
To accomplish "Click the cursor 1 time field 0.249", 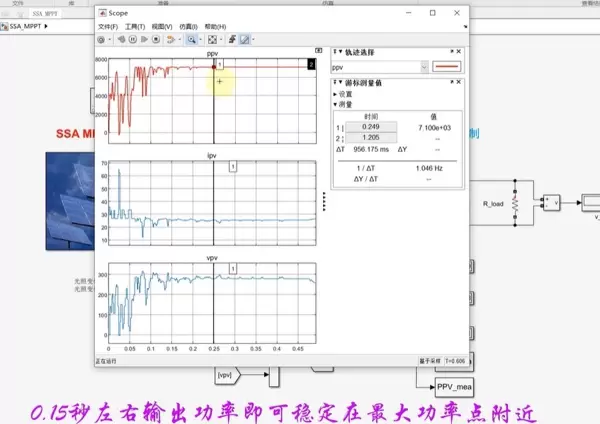I will (x=371, y=126).
